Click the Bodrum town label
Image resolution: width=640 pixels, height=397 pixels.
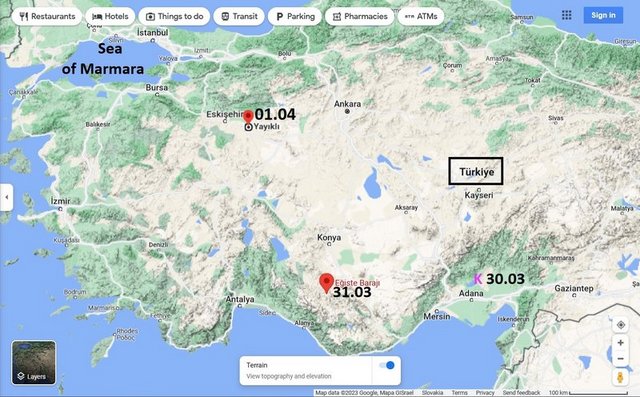(75, 292)
